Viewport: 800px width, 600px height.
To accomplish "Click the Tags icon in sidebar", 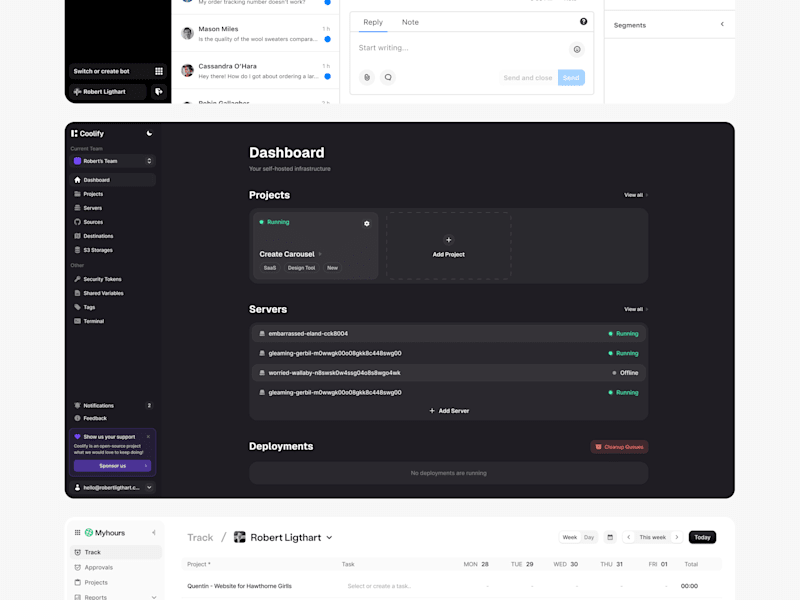I will [78, 307].
